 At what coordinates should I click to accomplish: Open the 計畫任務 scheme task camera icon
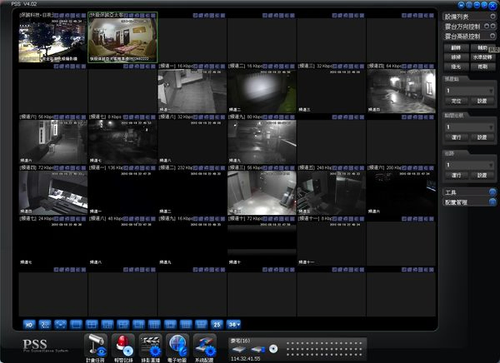tap(96, 345)
